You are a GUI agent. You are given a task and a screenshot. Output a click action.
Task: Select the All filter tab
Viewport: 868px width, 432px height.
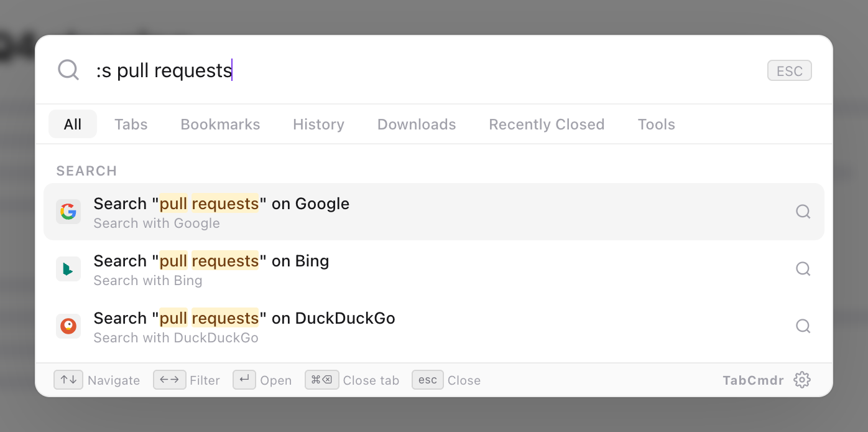click(x=73, y=124)
